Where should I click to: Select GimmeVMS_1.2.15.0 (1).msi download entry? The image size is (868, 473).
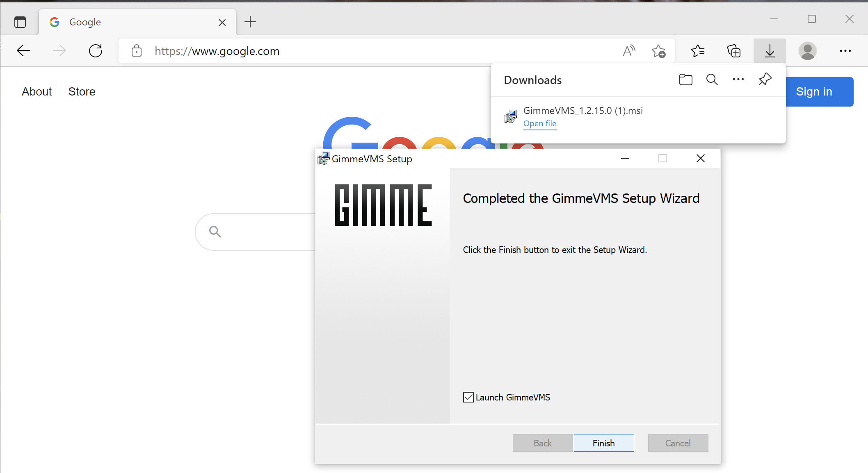(638, 117)
